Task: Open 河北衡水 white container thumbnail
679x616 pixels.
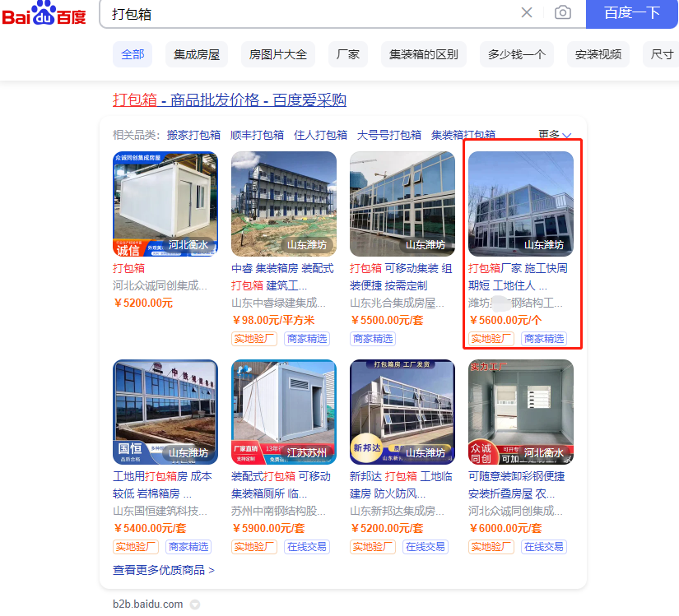Action: (165, 204)
